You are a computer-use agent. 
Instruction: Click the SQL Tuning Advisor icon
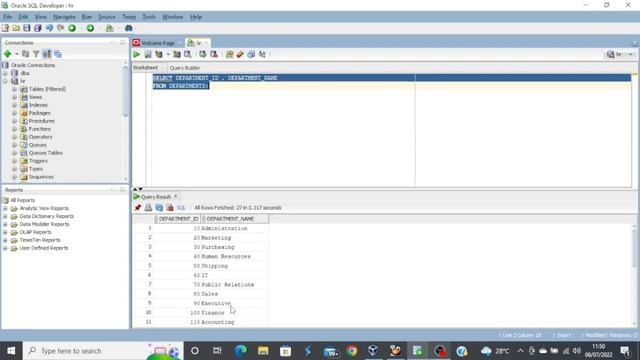pos(188,54)
